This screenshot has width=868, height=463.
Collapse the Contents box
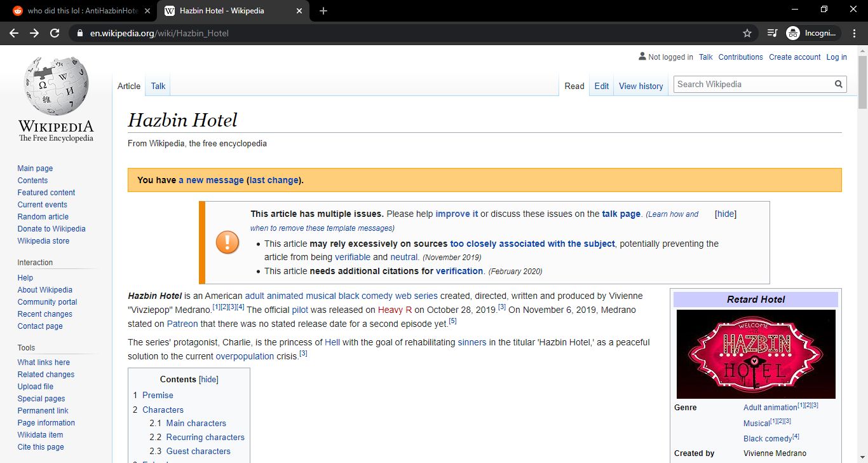point(208,379)
